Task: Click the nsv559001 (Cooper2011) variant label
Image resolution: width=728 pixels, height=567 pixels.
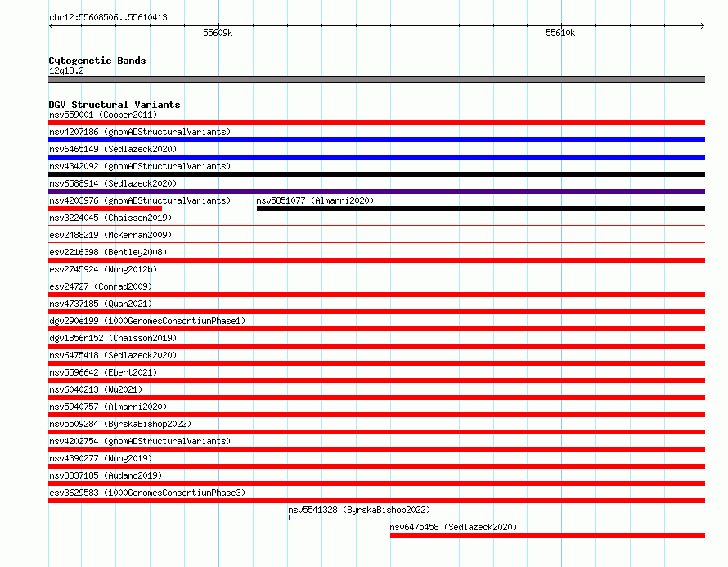Action: click(103, 115)
